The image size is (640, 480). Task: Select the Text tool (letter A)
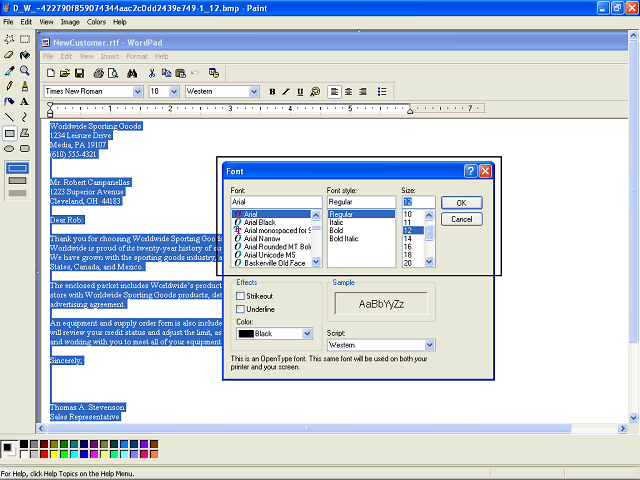tap(25, 102)
